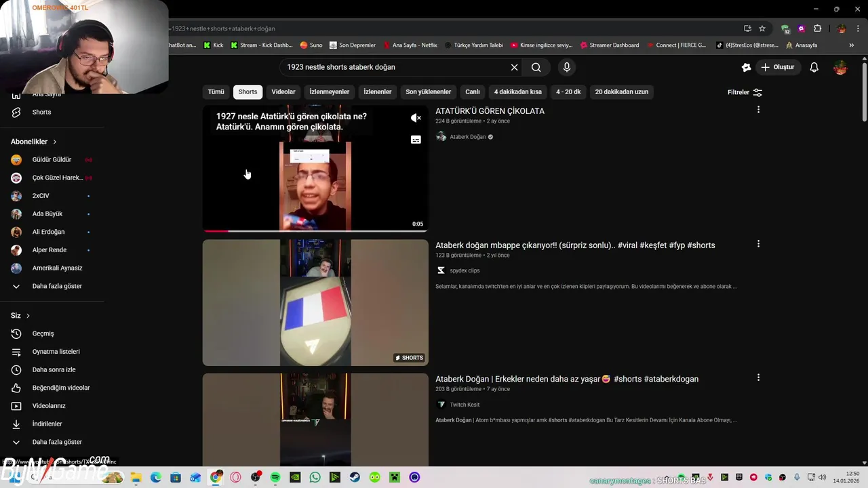Open the Ana Sayfa - Netflix bookmark
Viewport: 868px width, 488px height.
(x=410, y=45)
